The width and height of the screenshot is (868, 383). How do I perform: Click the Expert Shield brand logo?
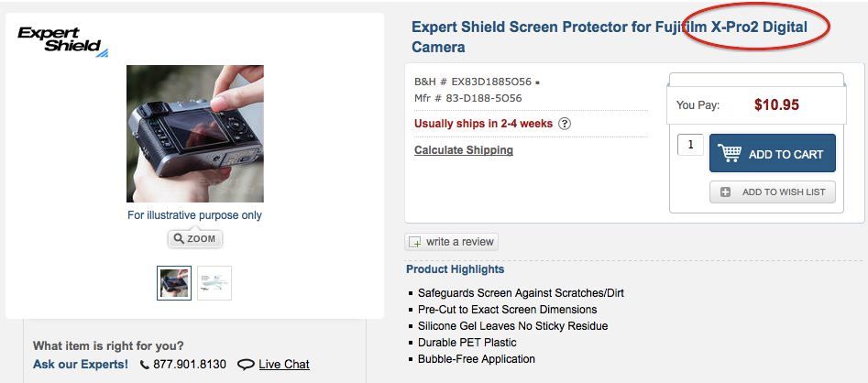coord(63,41)
